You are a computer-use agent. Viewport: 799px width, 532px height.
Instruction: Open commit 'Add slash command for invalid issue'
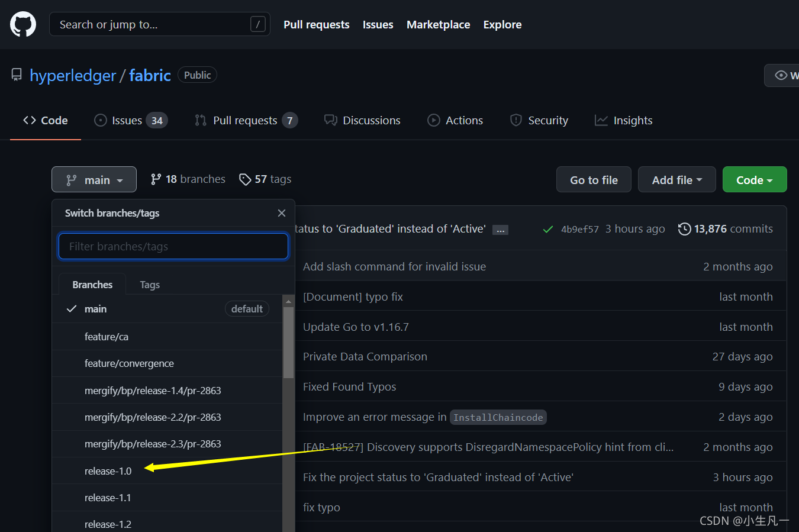394,266
